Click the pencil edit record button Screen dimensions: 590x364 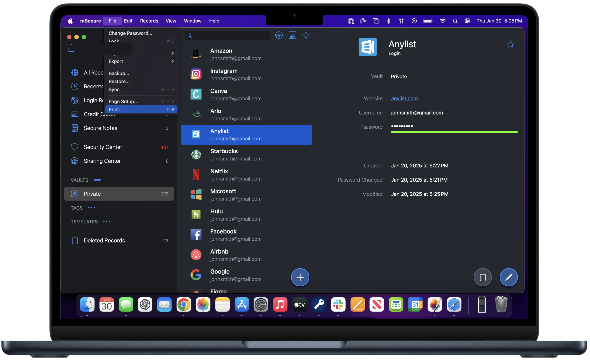click(509, 277)
